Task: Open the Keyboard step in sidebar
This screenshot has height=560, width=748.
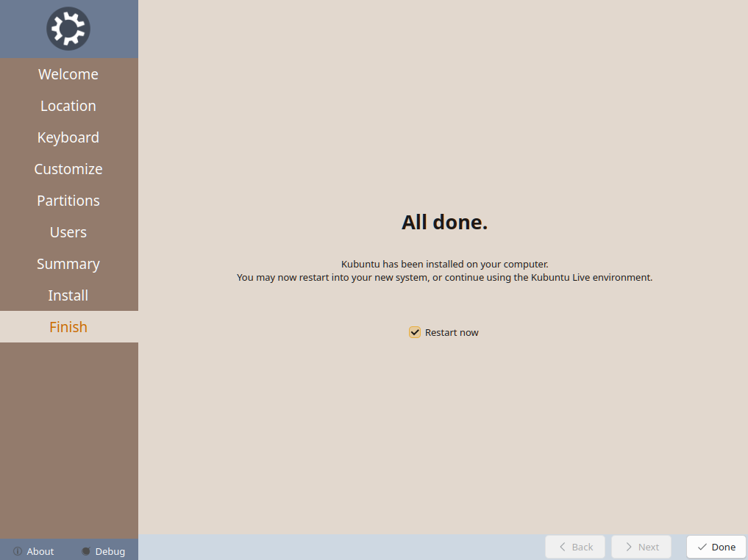Action: click(x=68, y=137)
